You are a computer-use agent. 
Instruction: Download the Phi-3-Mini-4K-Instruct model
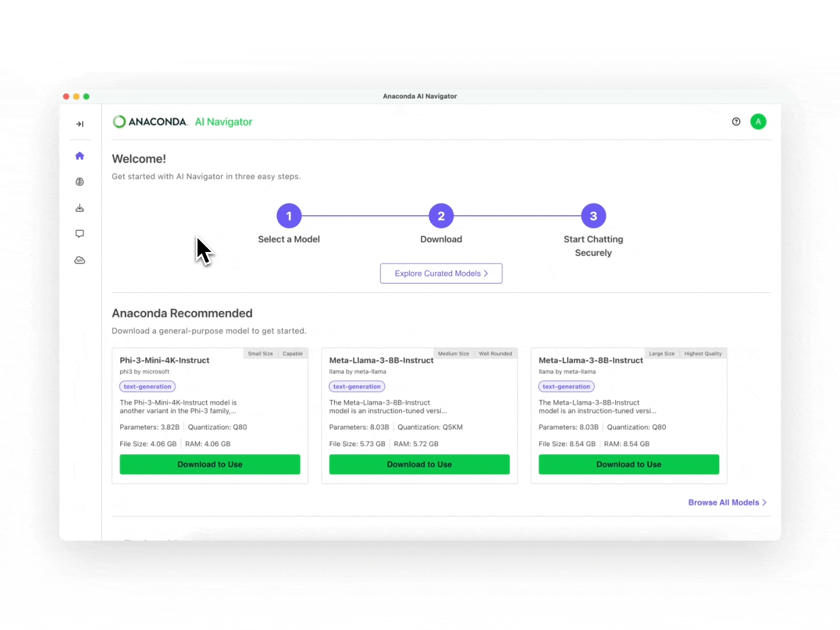pyautogui.click(x=210, y=464)
